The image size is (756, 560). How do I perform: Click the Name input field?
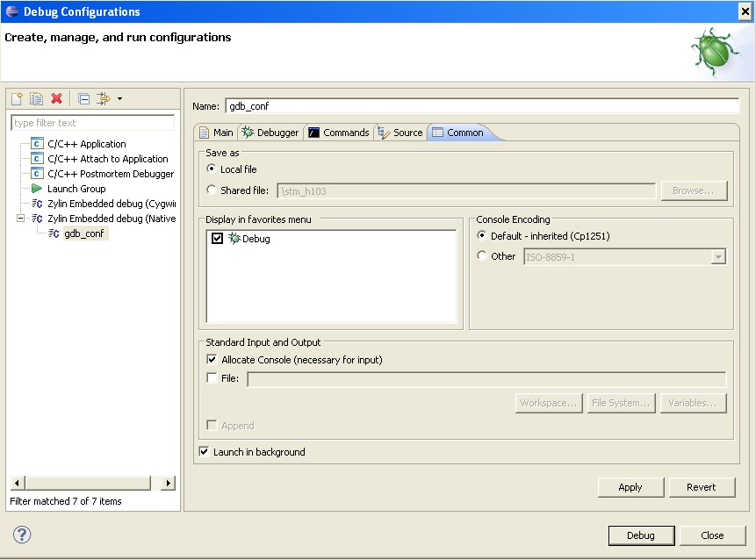pos(482,106)
